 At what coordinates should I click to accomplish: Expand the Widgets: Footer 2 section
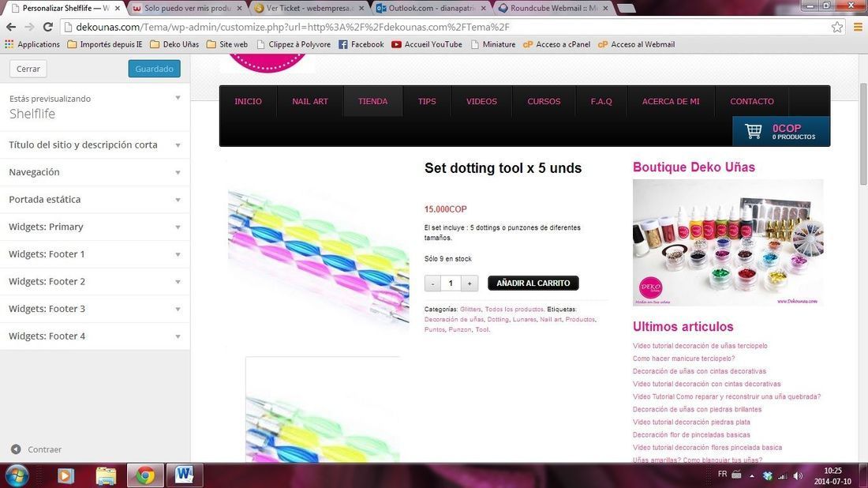point(95,281)
